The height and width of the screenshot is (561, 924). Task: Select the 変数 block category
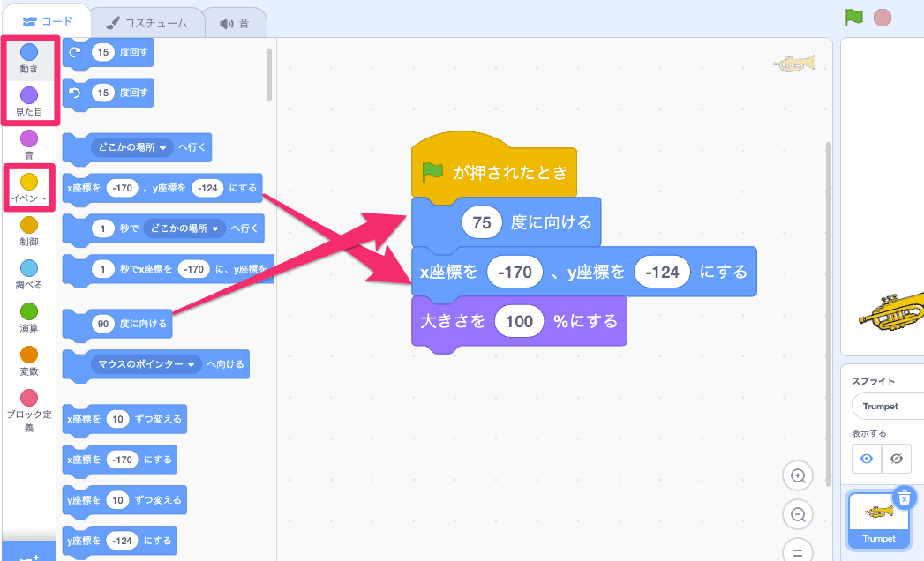[29, 362]
